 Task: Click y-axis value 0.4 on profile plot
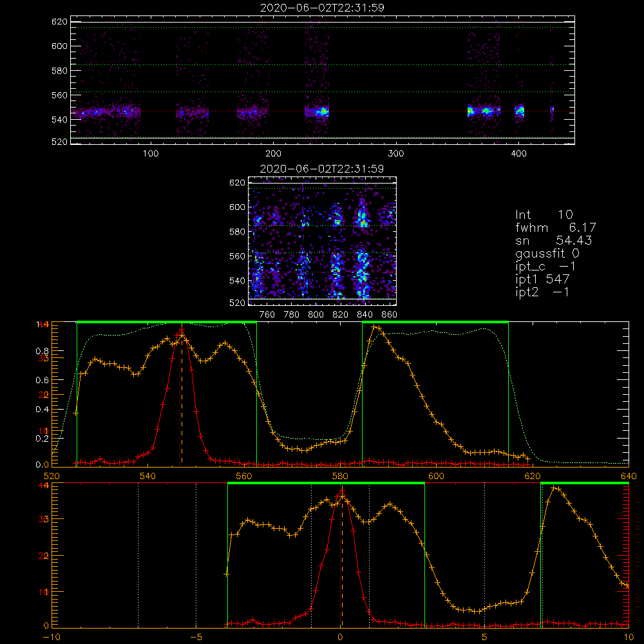coord(43,410)
